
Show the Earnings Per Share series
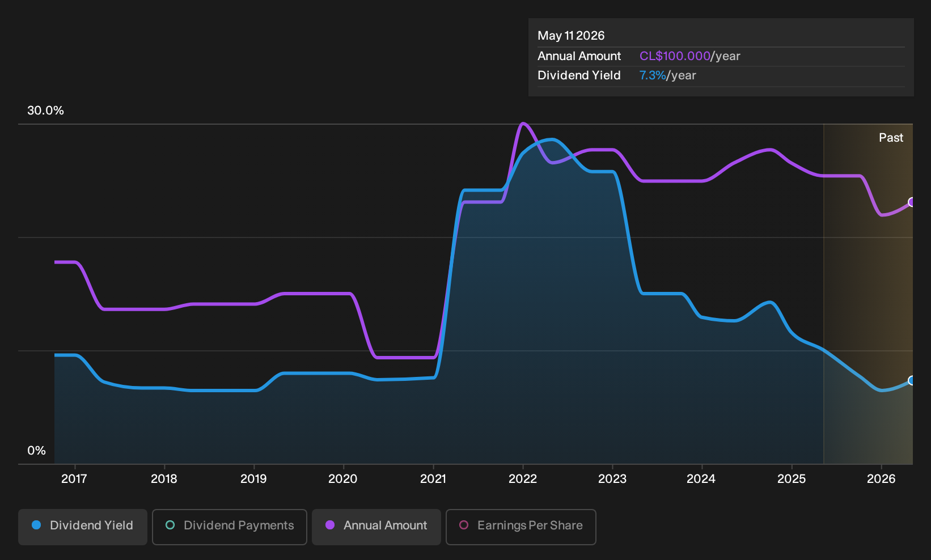tap(521, 527)
